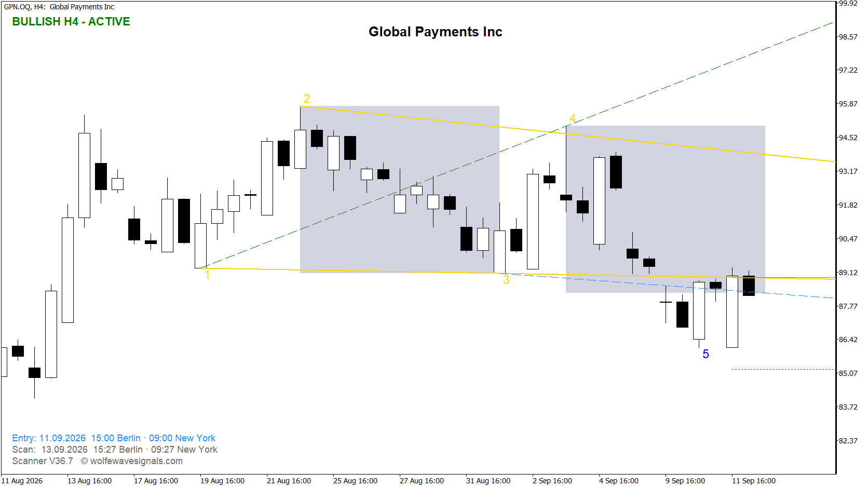868x488 pixels.
Task: Click the 90.47 price axis label
Action: [848, 239]
